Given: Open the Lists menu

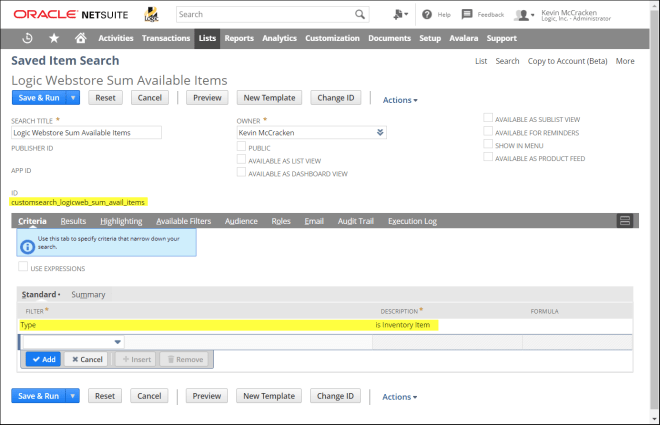Looking at the screenshot, I should point(207,38).
